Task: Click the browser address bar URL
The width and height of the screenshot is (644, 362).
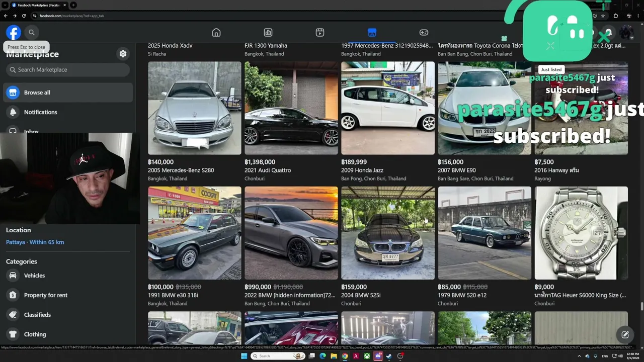Action: pos(71,16)
